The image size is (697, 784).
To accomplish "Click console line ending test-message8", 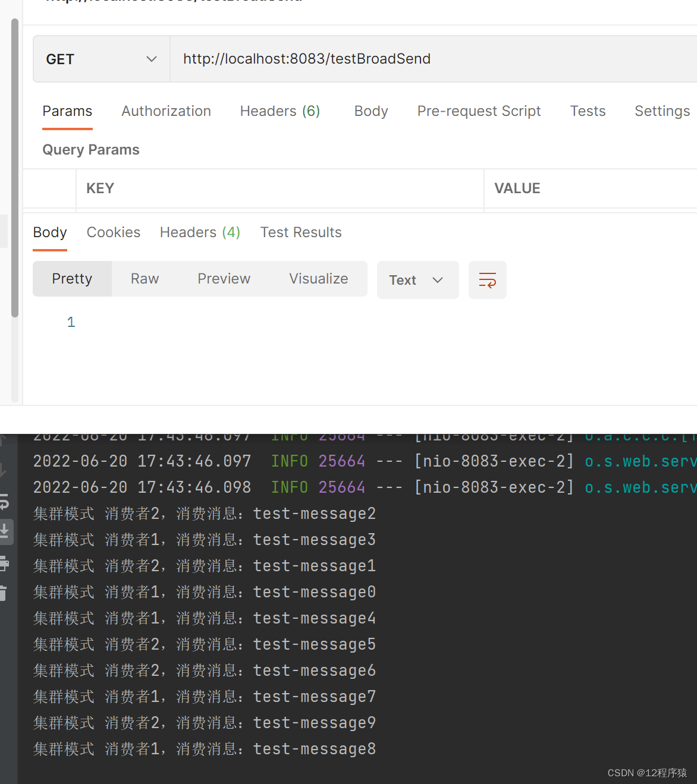I will coord(205,749).
